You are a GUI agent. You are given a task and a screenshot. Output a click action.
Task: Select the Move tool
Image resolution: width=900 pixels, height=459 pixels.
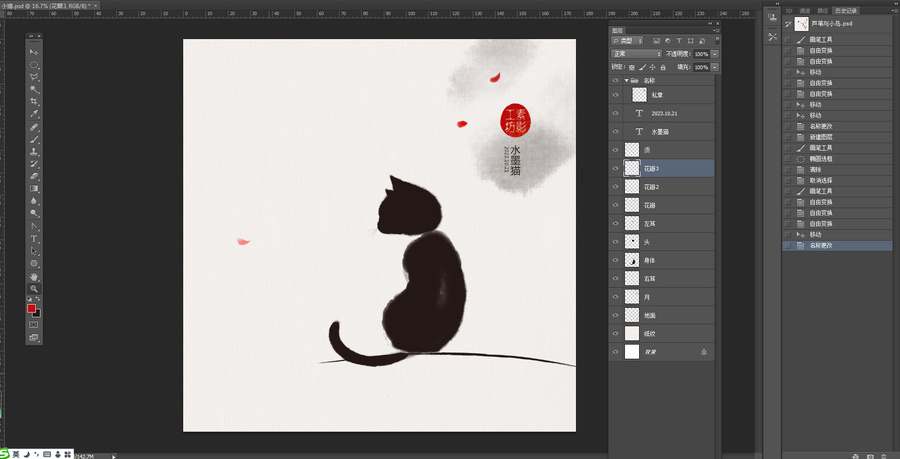coord(34,52)
